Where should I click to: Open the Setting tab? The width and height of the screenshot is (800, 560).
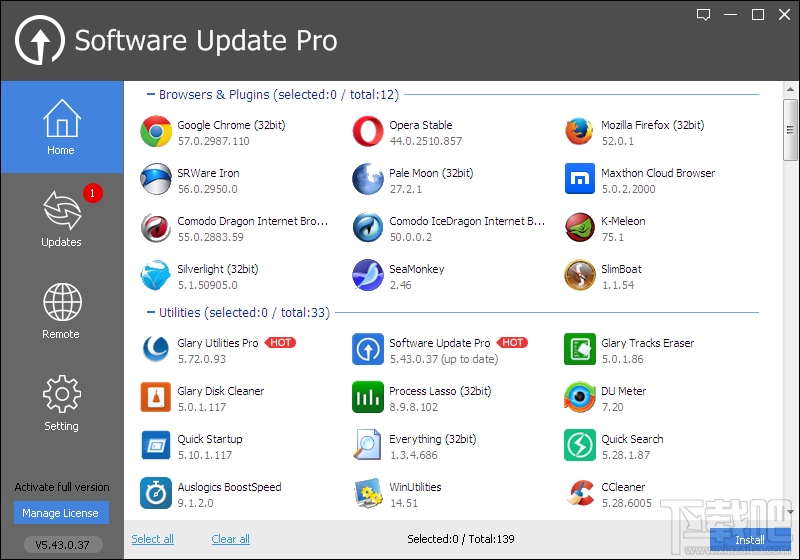62,403
